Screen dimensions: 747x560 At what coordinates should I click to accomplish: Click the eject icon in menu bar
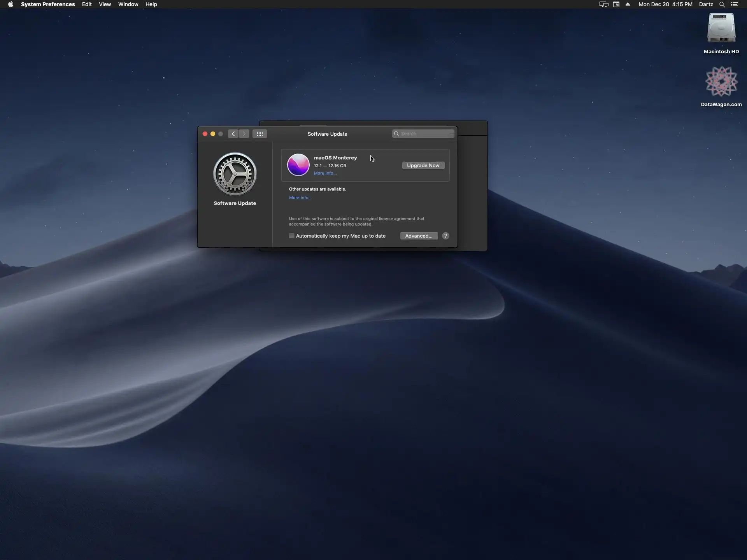click(x=628, y=4)
